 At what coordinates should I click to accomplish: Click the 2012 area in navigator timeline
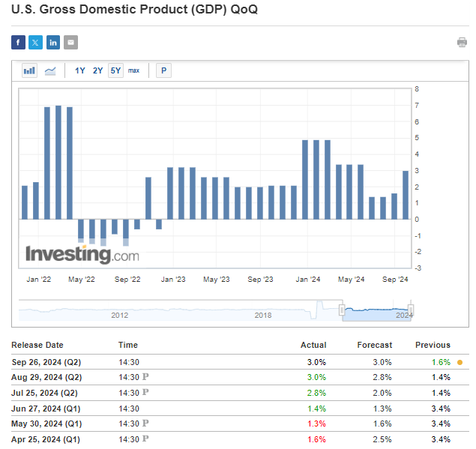click(120, 315)
